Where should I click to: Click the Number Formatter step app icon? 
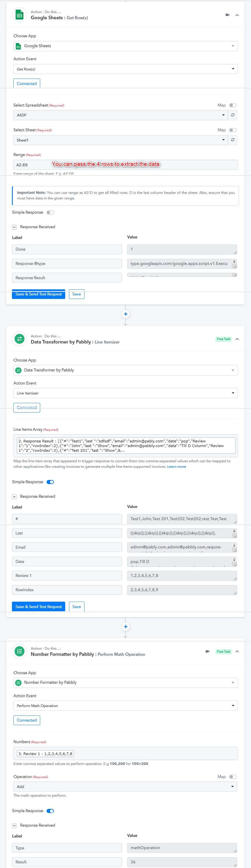20,651
